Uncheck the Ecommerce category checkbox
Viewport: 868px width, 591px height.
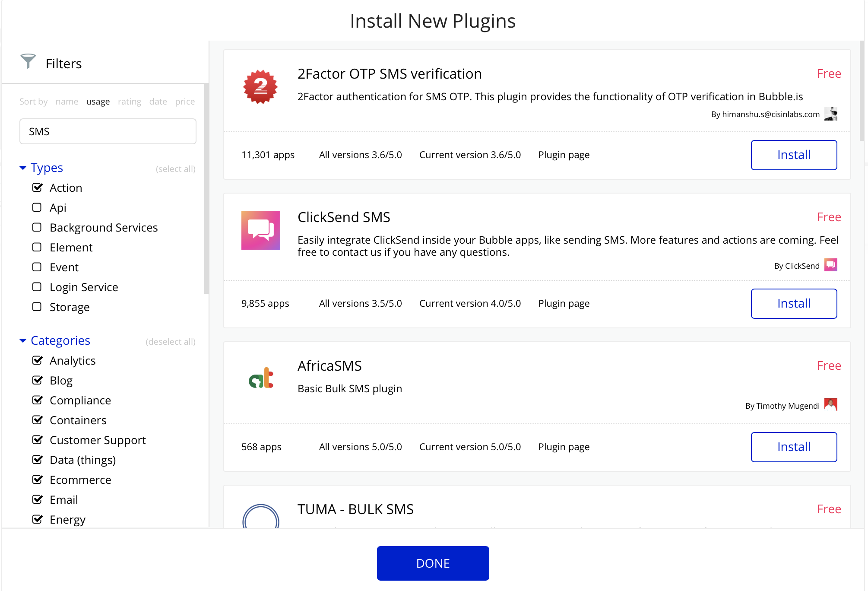click(x=38, y=480)
